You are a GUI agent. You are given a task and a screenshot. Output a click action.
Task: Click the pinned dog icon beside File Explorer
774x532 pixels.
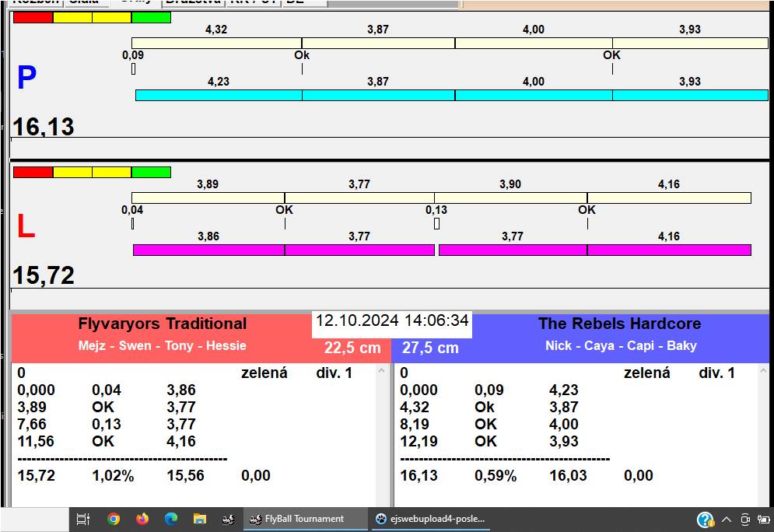(x=229, y=519)
